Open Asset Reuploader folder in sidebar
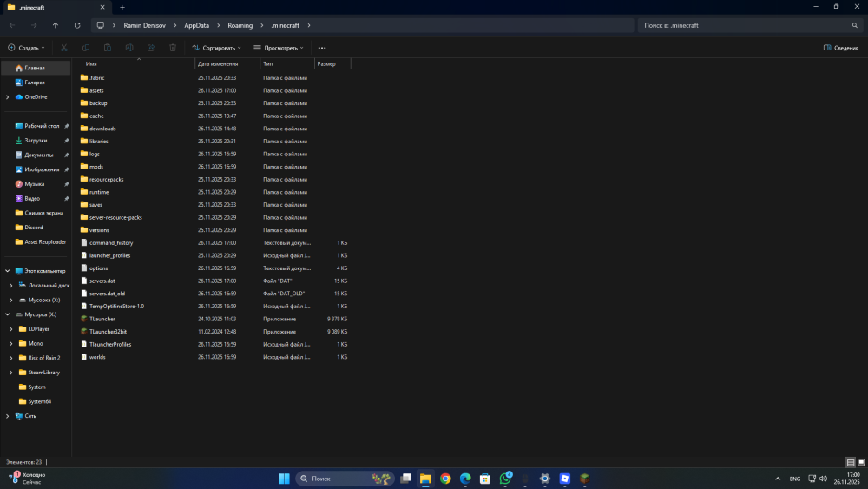The height and width of the screenshot is (489, 868). coord(36,242)
